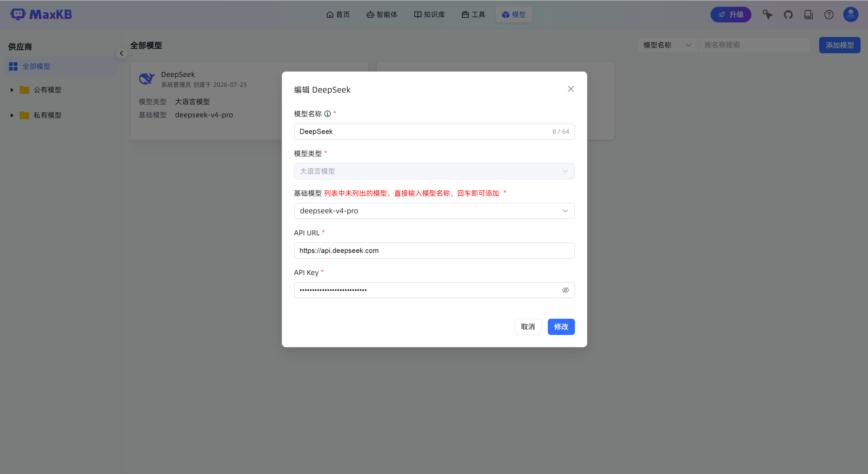Go to the 智能体 tab
Viewport: 868px width, 474px height.
pyautogui.click(x=382, y=15)
